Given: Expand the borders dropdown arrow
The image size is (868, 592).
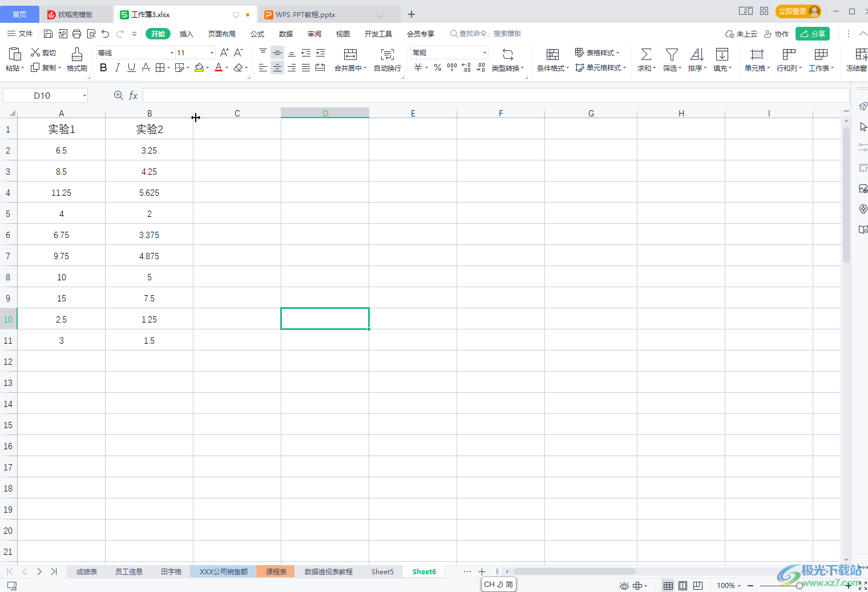Looking at the screenshot, I should click(169, 67).
